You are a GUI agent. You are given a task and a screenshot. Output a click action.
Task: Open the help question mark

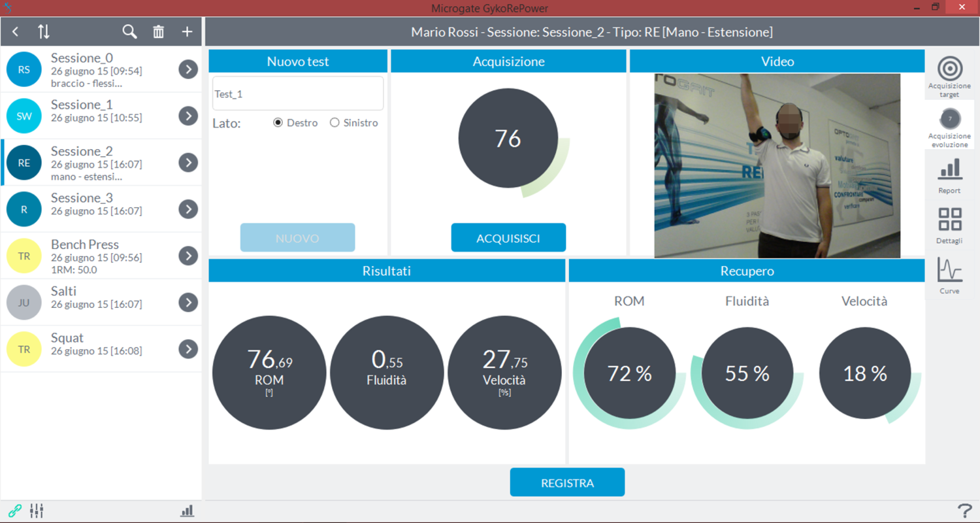(964, 511)
